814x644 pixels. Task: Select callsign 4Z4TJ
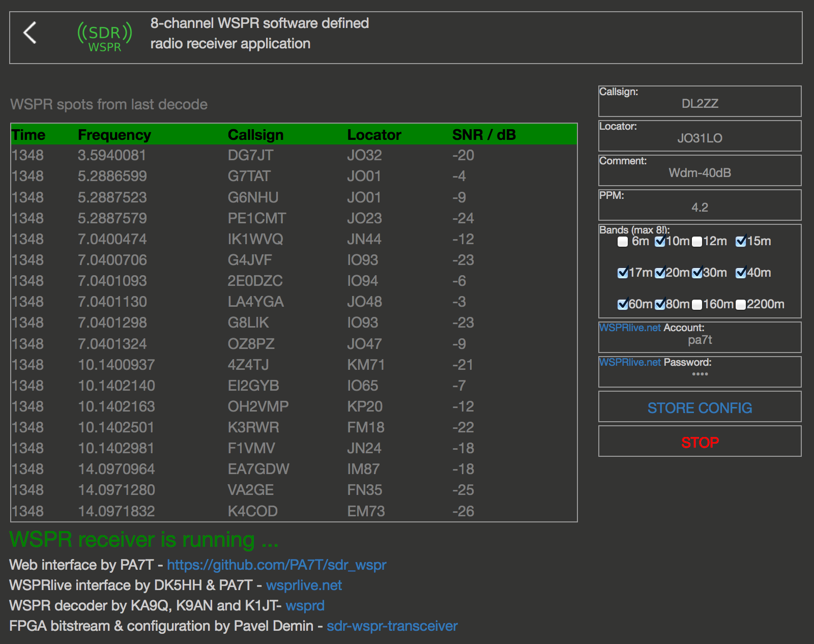coord(248,365)
